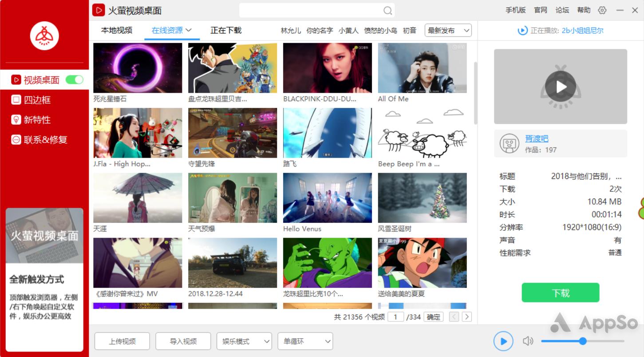The width and height of the screenshot is (644, 357).
Task: Click the next page arrow icon
Action: (466, 317)
